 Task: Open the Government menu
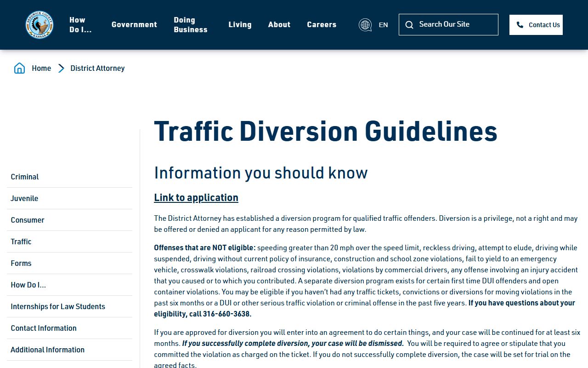[x=134, y=25]
